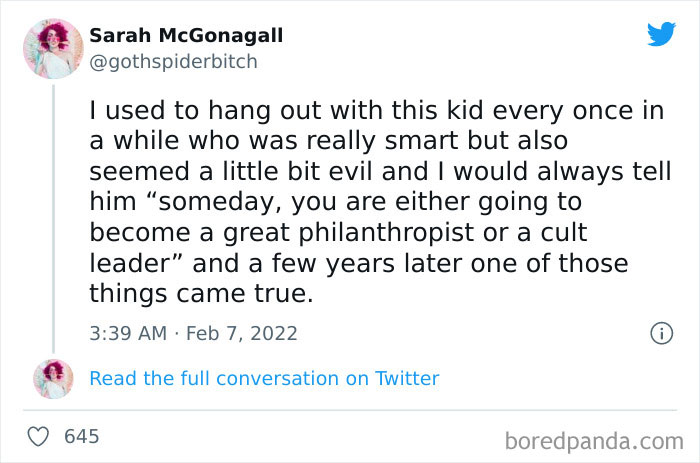Read the full conversation on Twitter
The height and width of the screenshot is (463, 700).
click(x=264, y=378)
